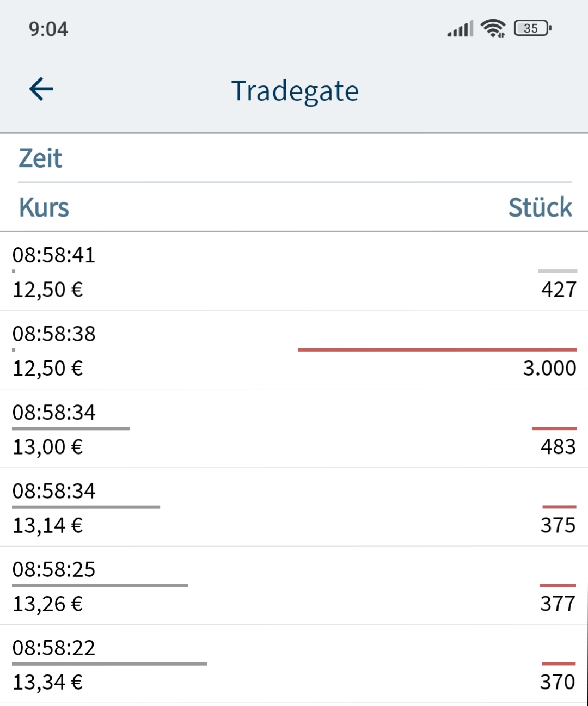This screenshot has height=706, width=588.
Task: Select the 08:58:41 trade timestamp
Action: pos(54,255)
